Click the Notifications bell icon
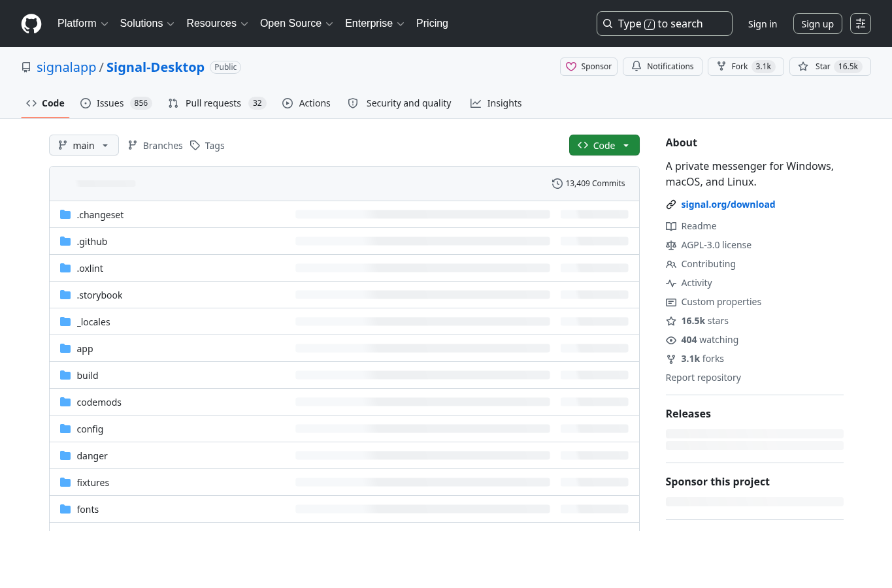The height and width of the screenshot is (588, 892). (636, 67)
